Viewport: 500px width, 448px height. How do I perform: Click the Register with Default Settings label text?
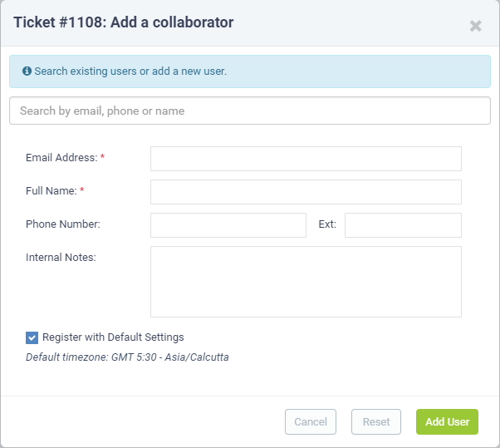[113, 337]
